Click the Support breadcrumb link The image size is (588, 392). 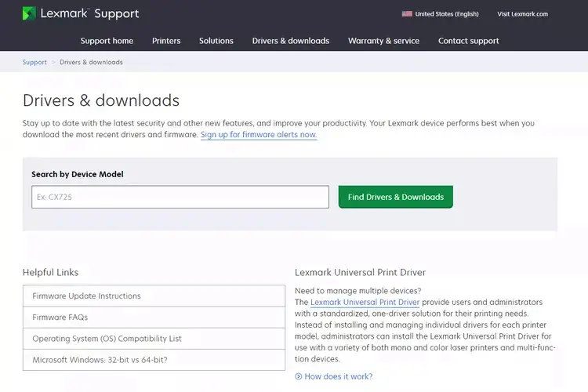(34, 62)
